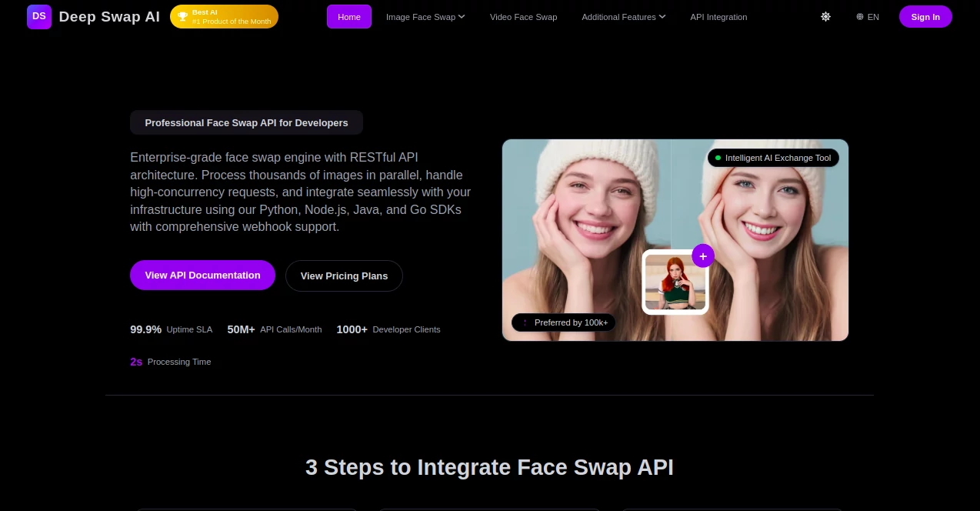Viewport: 980px width, 511px height.
Task: Click the Deep Swap AI site title
Action: tap(109, 16)
